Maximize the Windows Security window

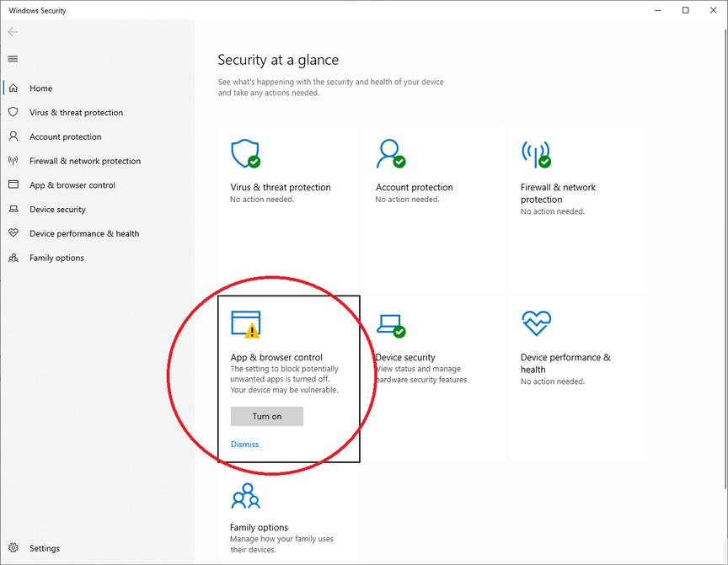click(x=685, y=10)
